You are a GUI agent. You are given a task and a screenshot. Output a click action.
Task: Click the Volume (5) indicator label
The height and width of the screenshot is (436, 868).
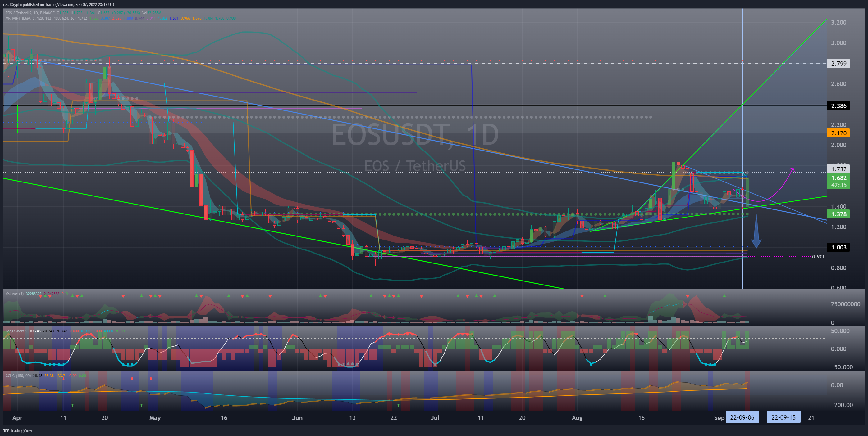15,294
